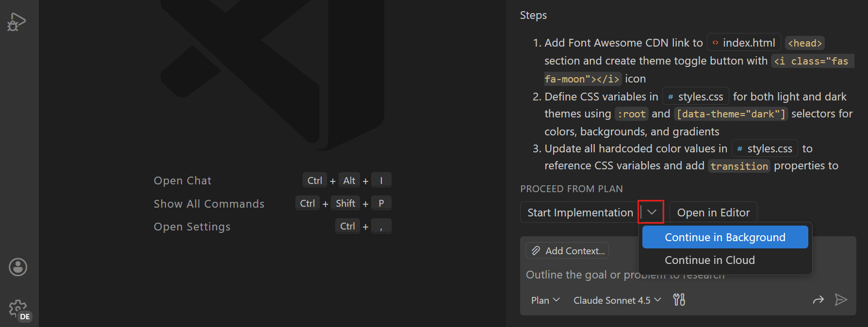Click the code icon on the index.html chip
Screen dimensions: 868x327
715,42
